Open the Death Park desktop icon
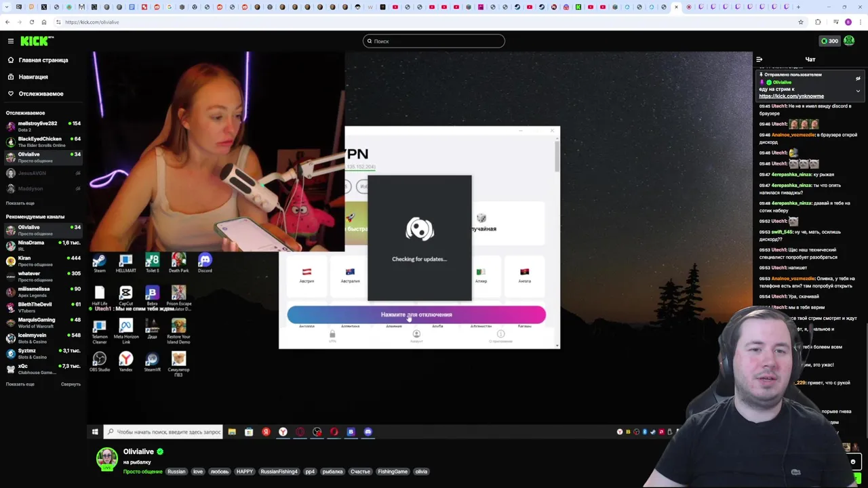The image size is (868, 488). click(178, 263)
